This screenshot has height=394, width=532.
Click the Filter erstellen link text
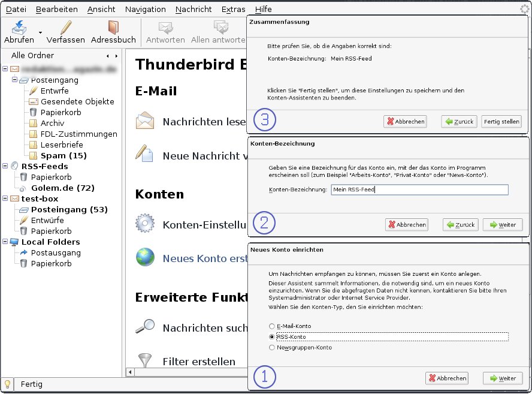coord(199,362)
